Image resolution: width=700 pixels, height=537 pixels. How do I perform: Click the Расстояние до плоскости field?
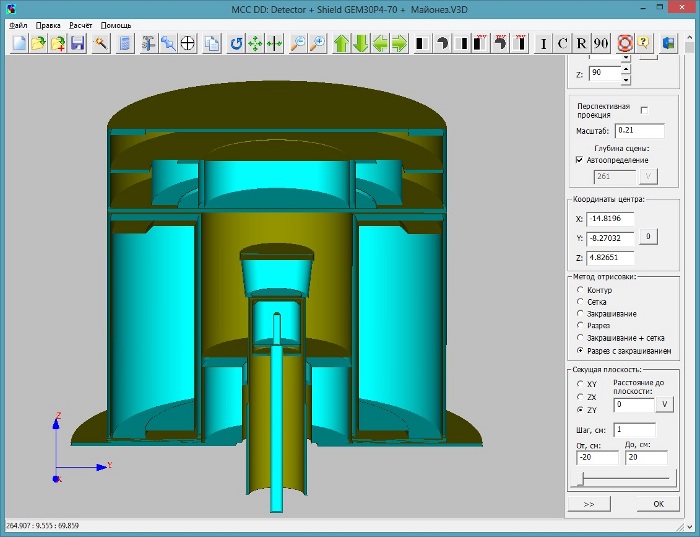pyautogui.click(x=634, y=404)
